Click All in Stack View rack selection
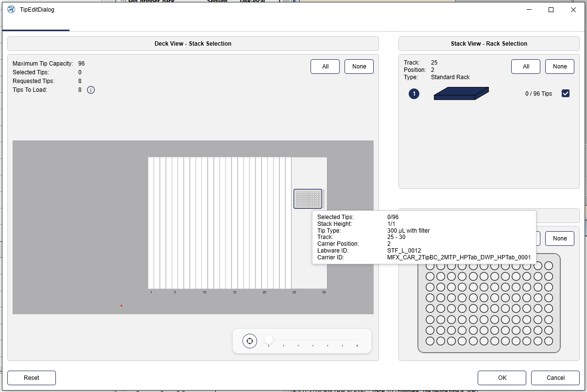Image resolution: width=587 pixels, height=392 pixels. [526, 67]
